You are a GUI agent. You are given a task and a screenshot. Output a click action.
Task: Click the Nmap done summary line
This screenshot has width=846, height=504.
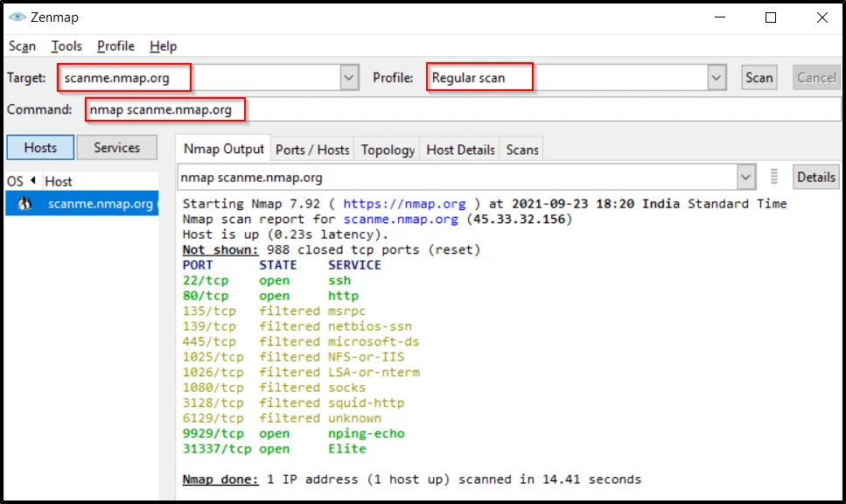coord(412,479)
